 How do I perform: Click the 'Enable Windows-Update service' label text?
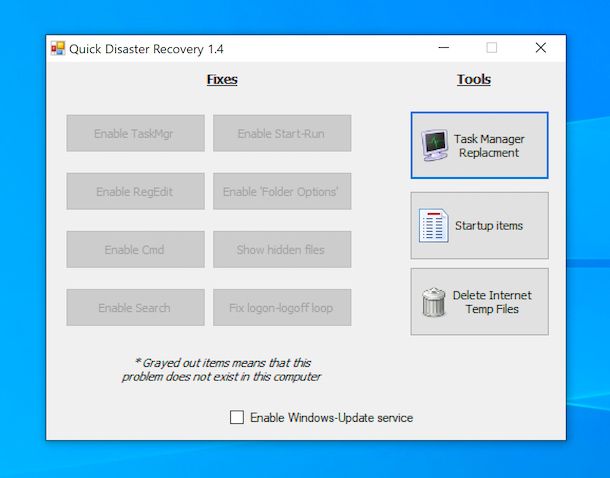tap(331, 418)
